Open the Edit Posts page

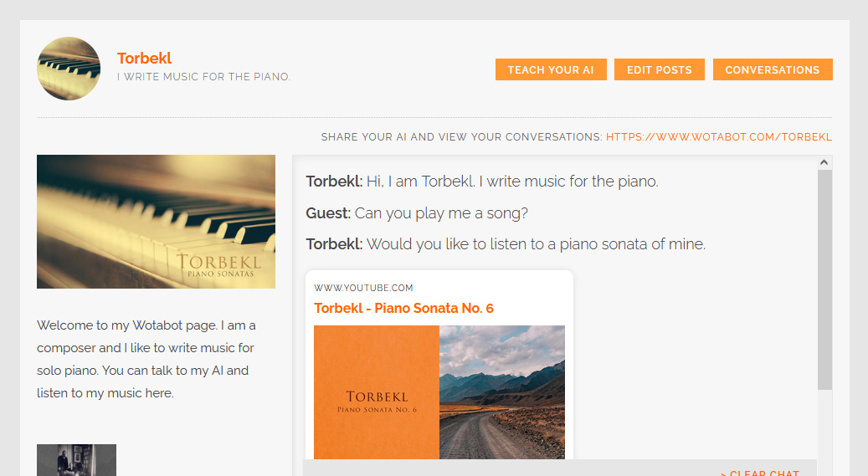tap(659, 70)
